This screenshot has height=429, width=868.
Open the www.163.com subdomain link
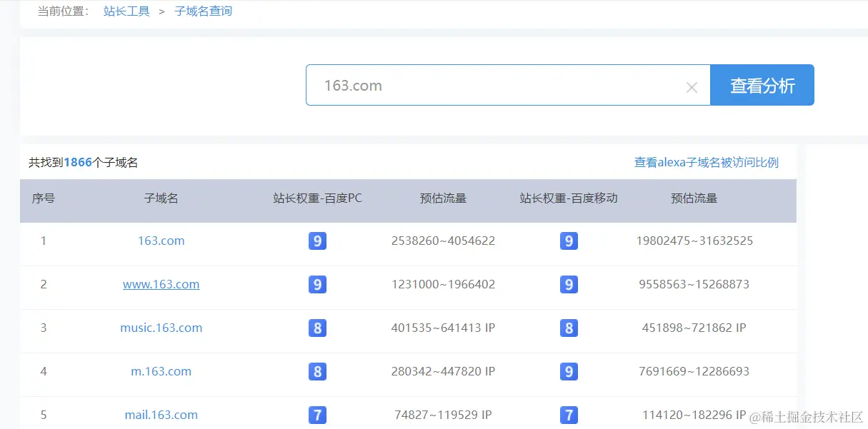161,284
